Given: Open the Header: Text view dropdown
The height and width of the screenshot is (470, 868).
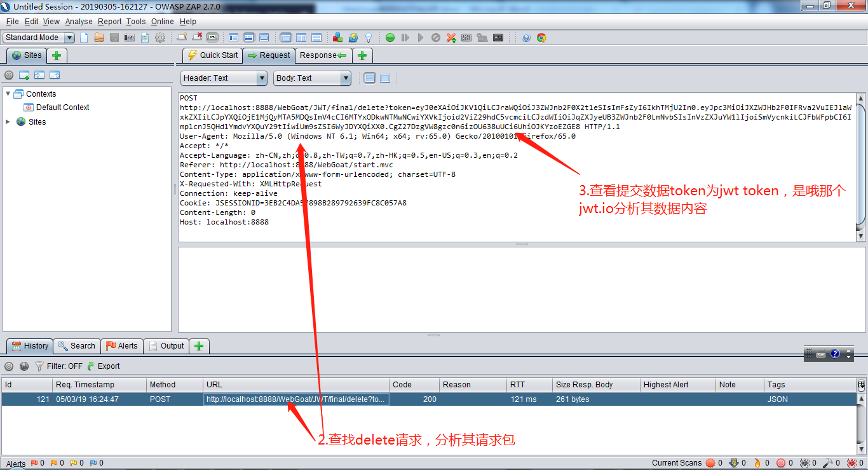Looking at the screenshot, I should [224, 78].
